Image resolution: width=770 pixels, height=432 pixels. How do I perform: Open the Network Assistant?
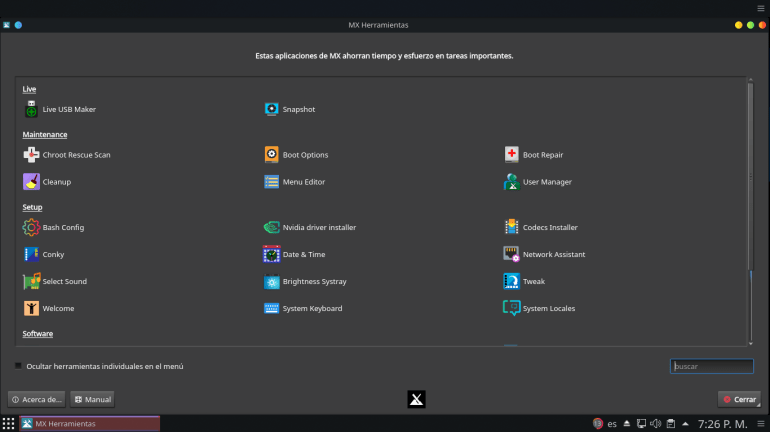pos(553,254)
